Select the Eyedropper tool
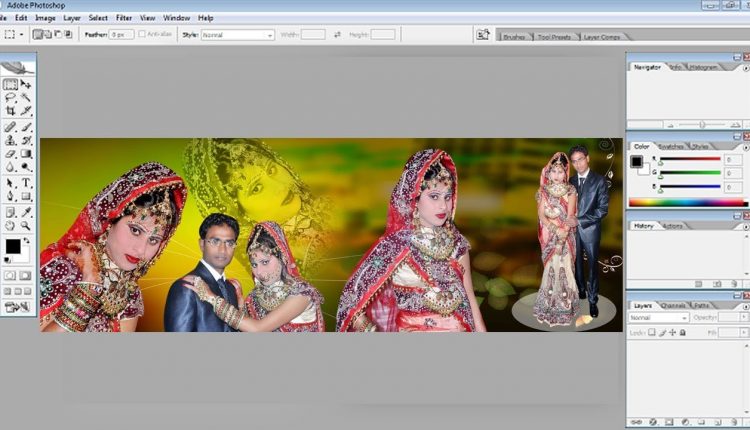The height and width of the screenshot is (430, 750). [26, 212]
